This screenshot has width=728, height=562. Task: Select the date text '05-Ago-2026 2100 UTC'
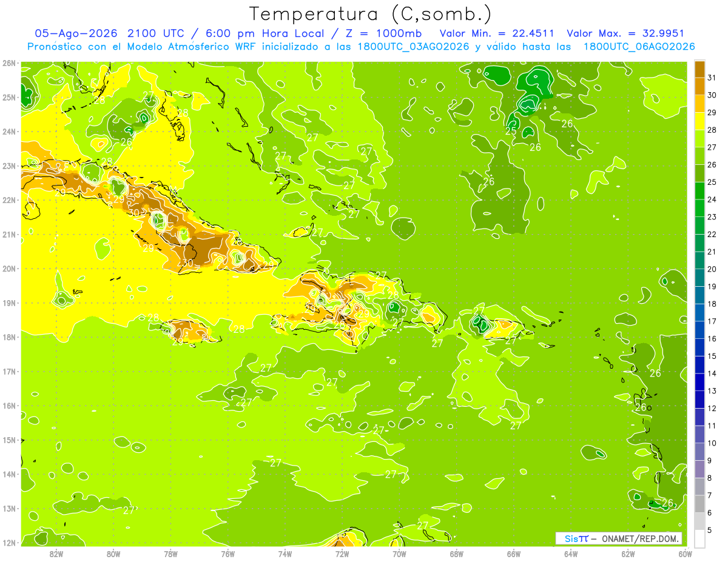[x=109, y=33]
